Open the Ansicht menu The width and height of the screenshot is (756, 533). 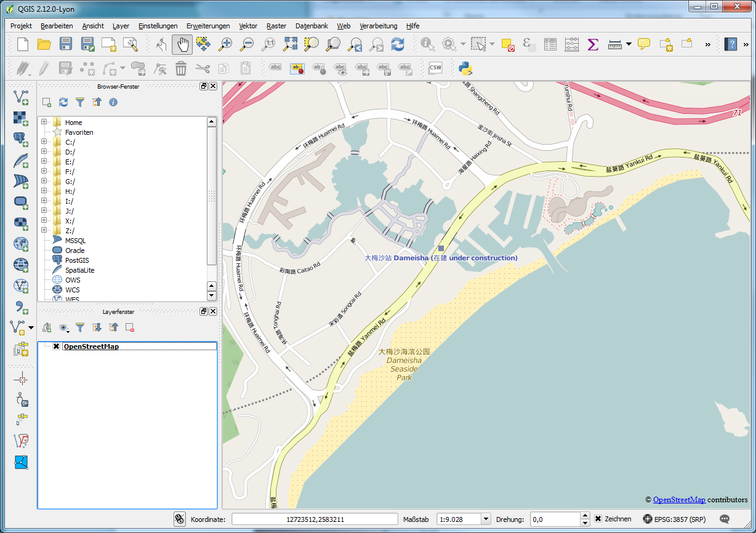(x=93, y=26)
